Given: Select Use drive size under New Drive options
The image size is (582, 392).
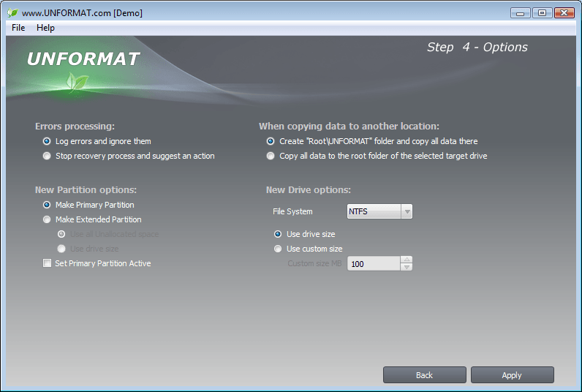Looking at the screenshot, I should 304,234.
